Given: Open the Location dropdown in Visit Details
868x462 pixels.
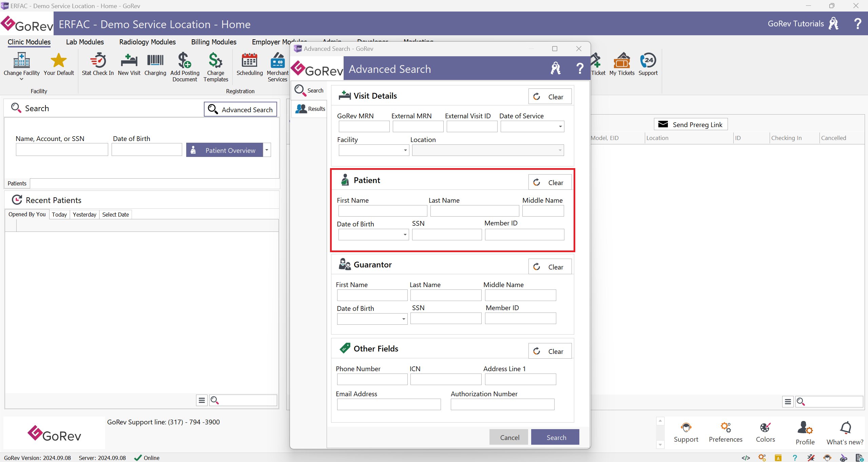Looking at the screenshot, I should [x=560, y=150].
